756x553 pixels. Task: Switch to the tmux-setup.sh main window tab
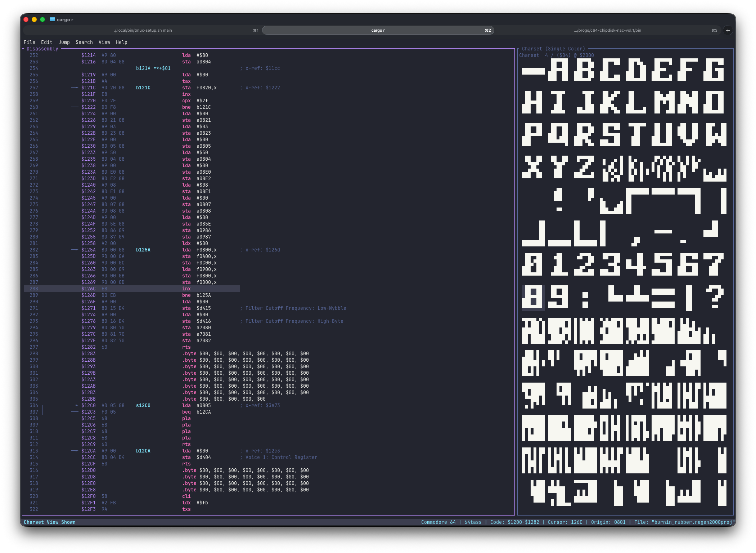tap(143, 30)
